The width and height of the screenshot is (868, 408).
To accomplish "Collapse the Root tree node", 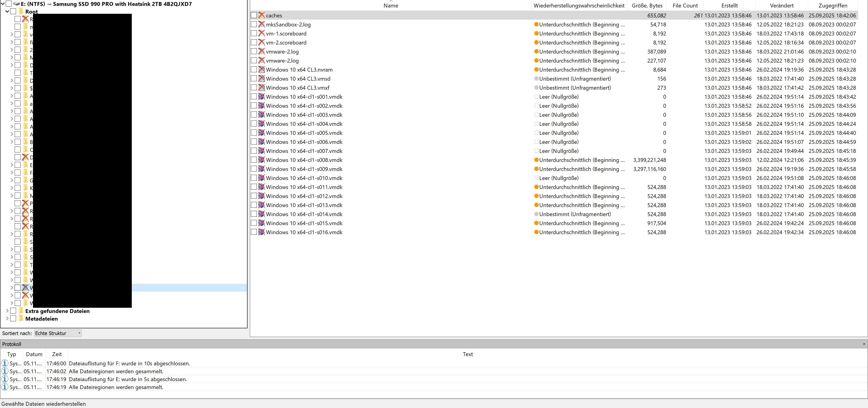I will click(x=7, y=12).
